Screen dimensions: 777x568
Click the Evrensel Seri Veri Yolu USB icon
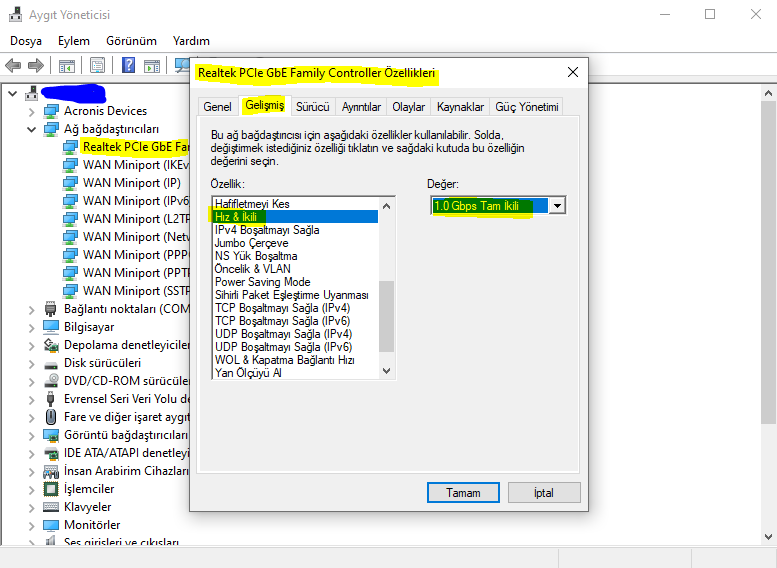point(50,399)
